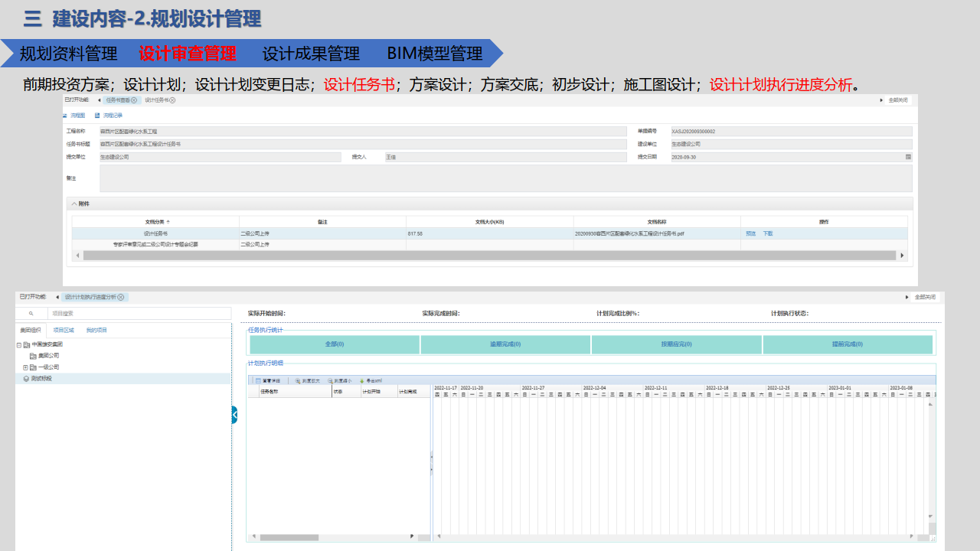Collapse the 中国雄安集团 tree node
Image resolution: width=980 pixels, height=551 pixels.
click(18, 345)
